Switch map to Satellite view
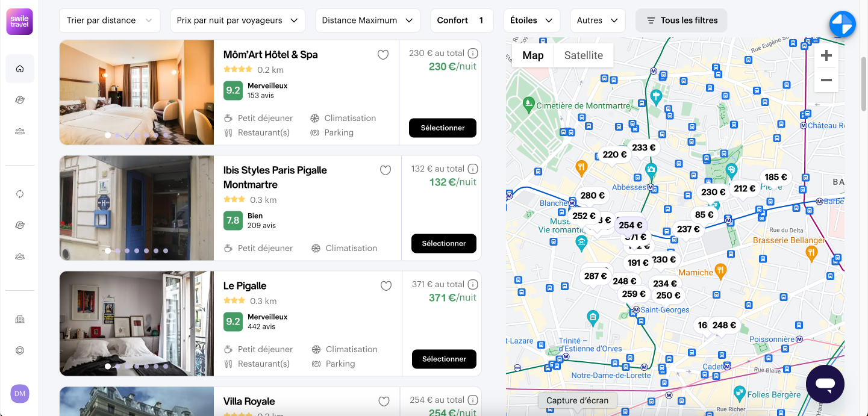The height and width of the screenshot is (416, 868). (583, 55)
